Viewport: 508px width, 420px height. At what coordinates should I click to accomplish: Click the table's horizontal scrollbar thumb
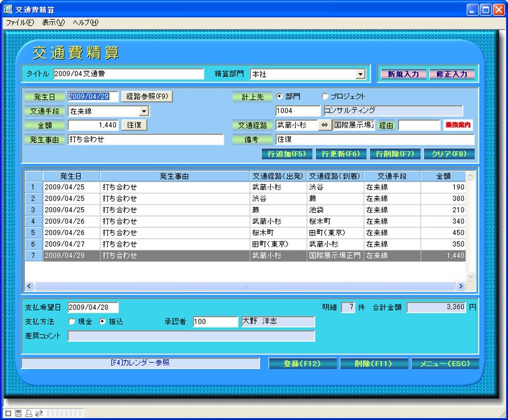point(244,286)
